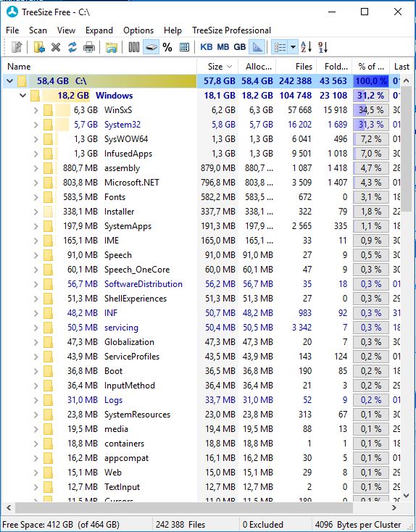The image size is (416, 532).
Task: Click the vertical scrollbar thumb
Action: point(406,149)
